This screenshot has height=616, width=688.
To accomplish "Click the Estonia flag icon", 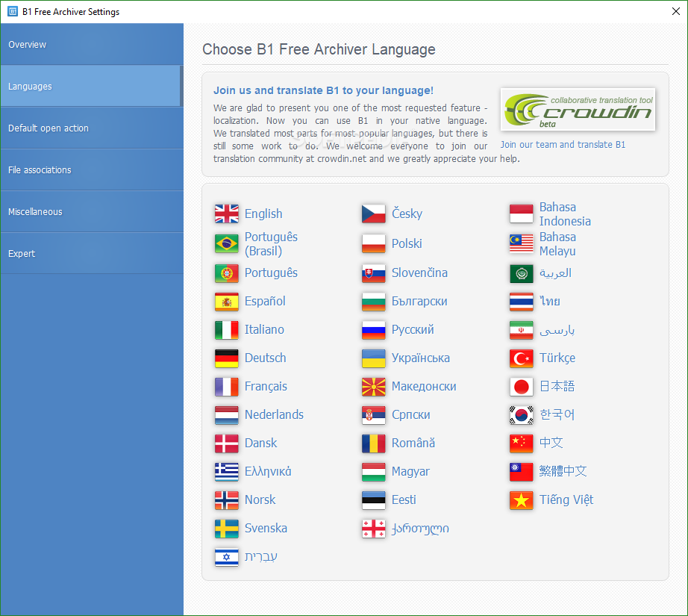I will (x=373, y=500).
